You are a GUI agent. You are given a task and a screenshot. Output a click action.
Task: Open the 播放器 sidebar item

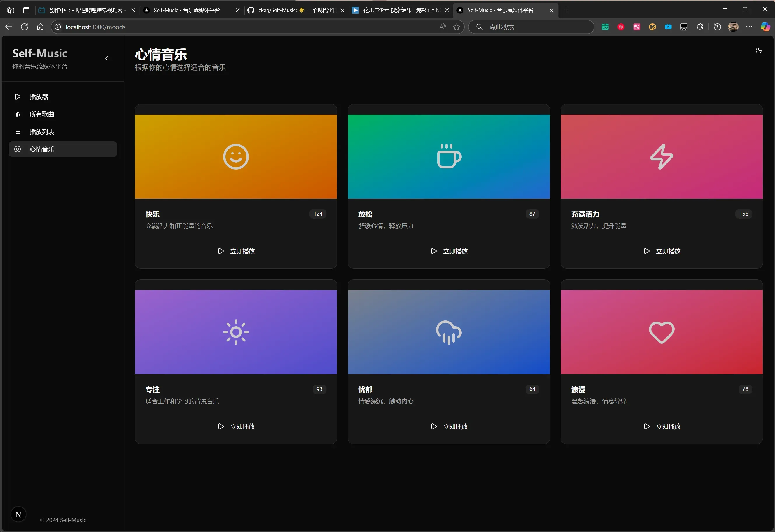(x=39, y=97)
